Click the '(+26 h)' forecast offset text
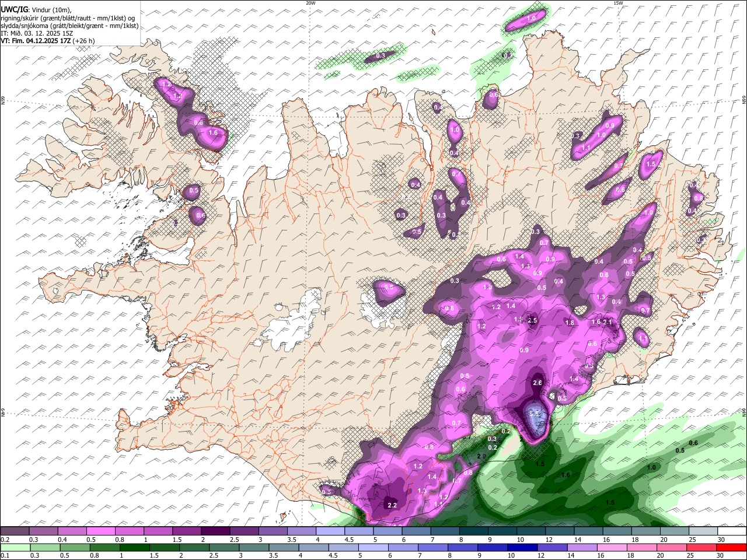The height and width of the screenshot is (560, 747). coord(84,41)
